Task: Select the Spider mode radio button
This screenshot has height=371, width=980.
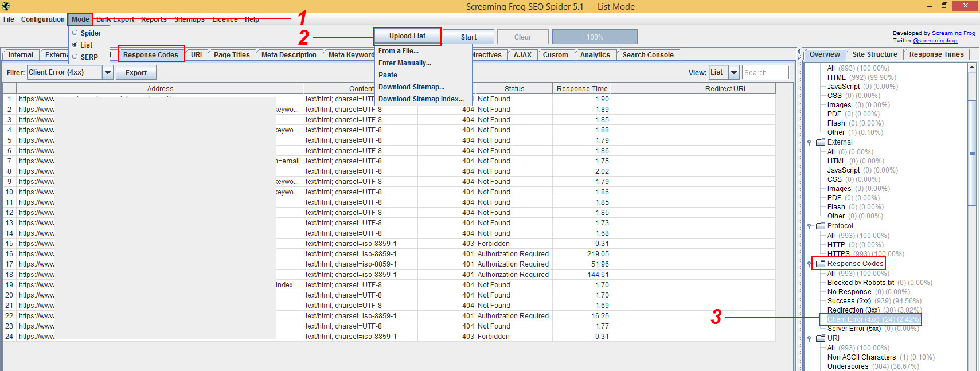Action: pos(75,33)
